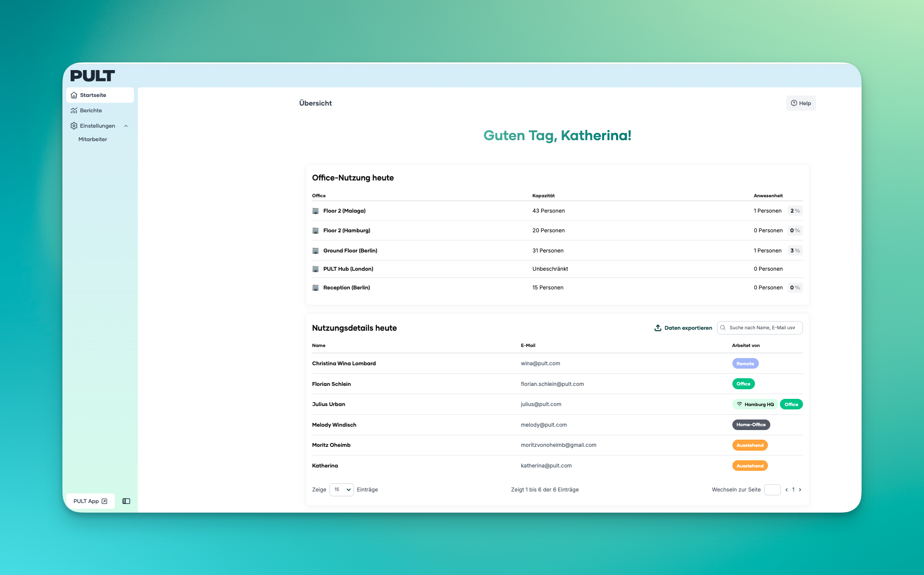This screenshot has height=575, width=924.
Task: Select Mitarbeiter submenu item
Action: tap(93, 139)
